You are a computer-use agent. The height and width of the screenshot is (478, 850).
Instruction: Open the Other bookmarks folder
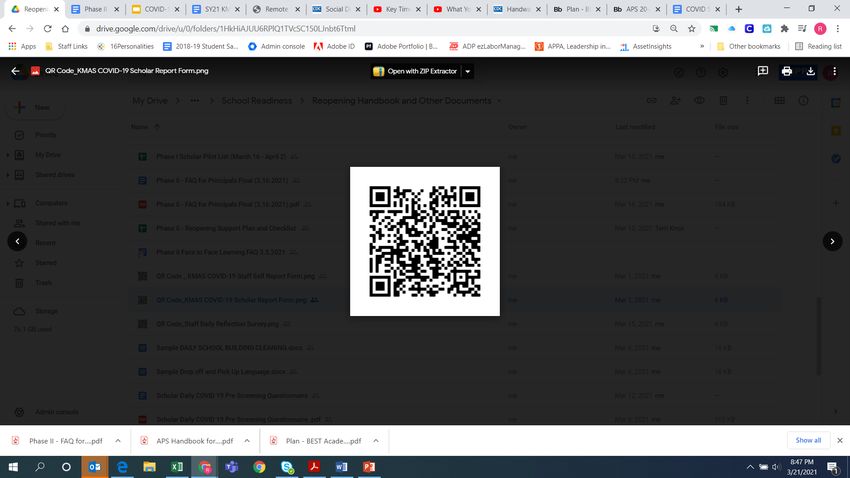748,47
